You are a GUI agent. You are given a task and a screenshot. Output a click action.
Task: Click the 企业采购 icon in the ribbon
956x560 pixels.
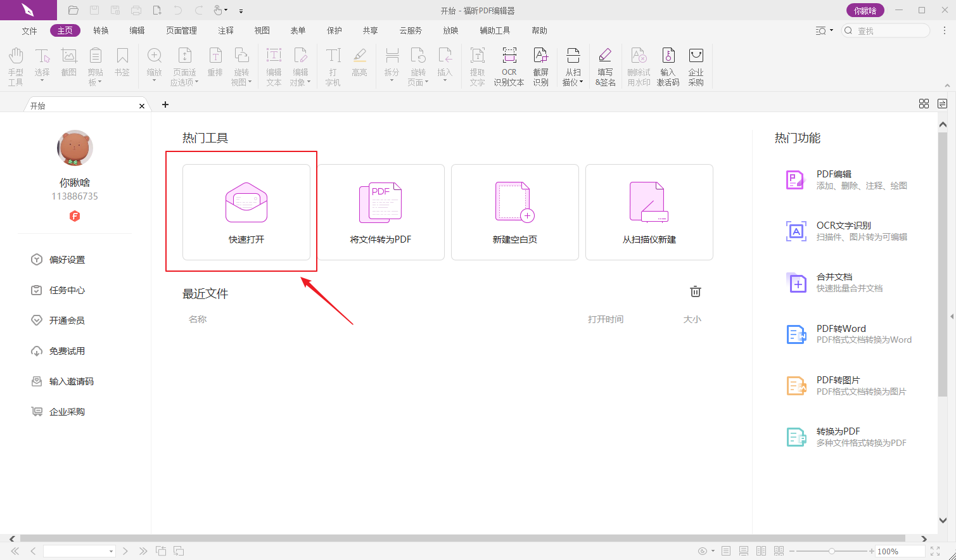point(696,65)
